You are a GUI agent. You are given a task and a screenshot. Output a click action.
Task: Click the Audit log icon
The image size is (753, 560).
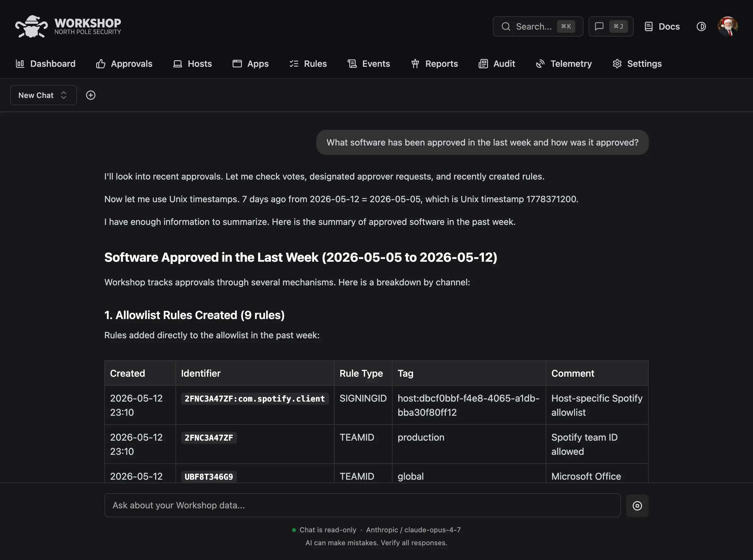pos(483,64)
